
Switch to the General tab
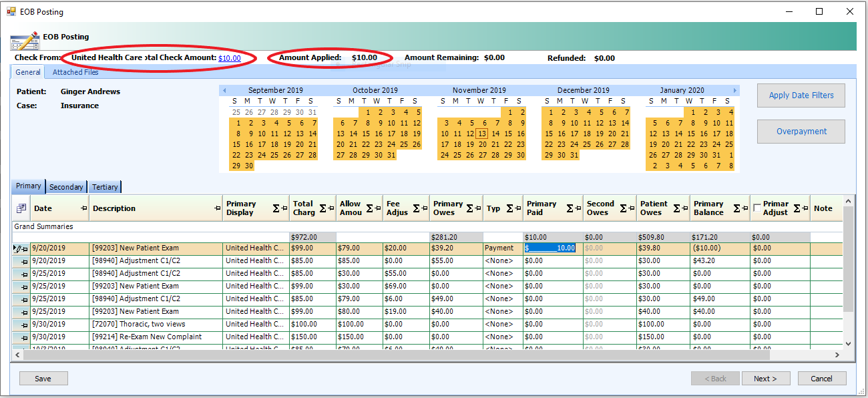tap(28, 72)
